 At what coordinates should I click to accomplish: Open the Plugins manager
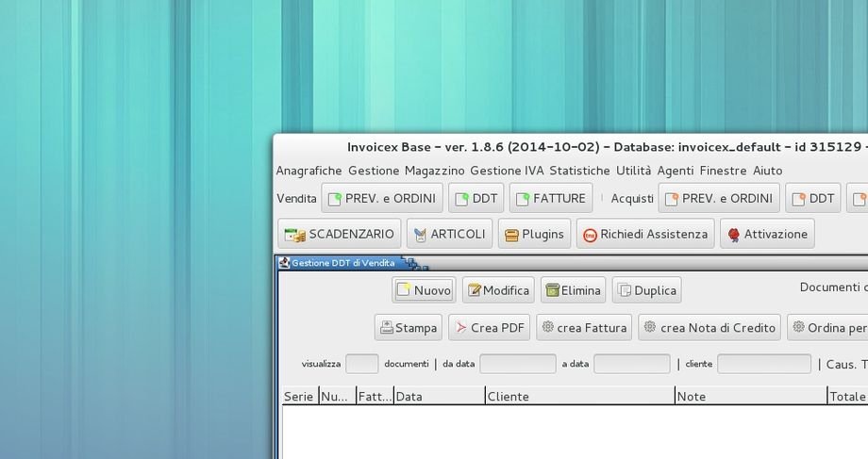534,234
